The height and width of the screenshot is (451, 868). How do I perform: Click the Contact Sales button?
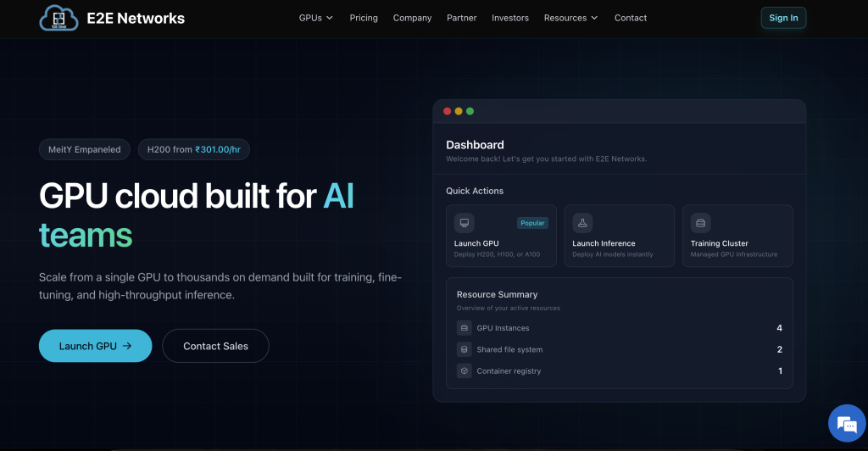click(x=215, y=346)
